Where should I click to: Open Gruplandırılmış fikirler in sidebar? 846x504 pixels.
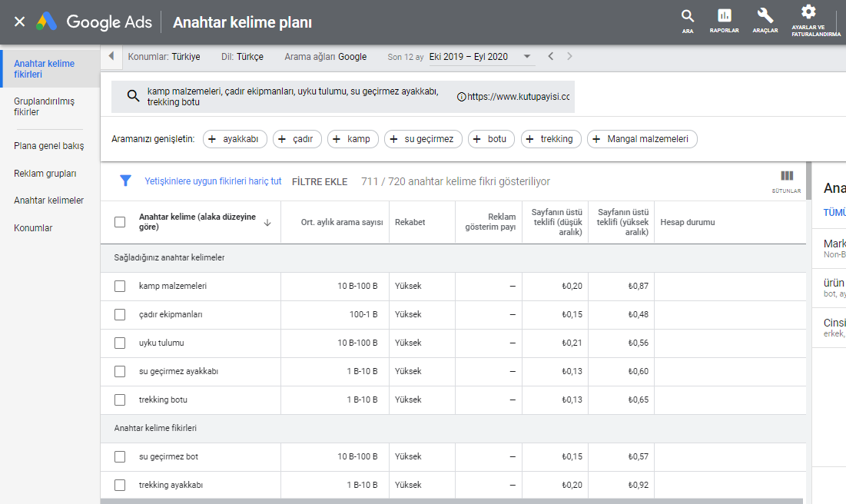(x=44, y=107)
